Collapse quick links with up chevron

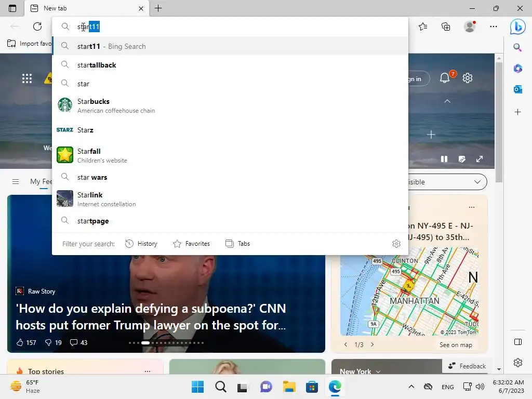click(447, 101)
